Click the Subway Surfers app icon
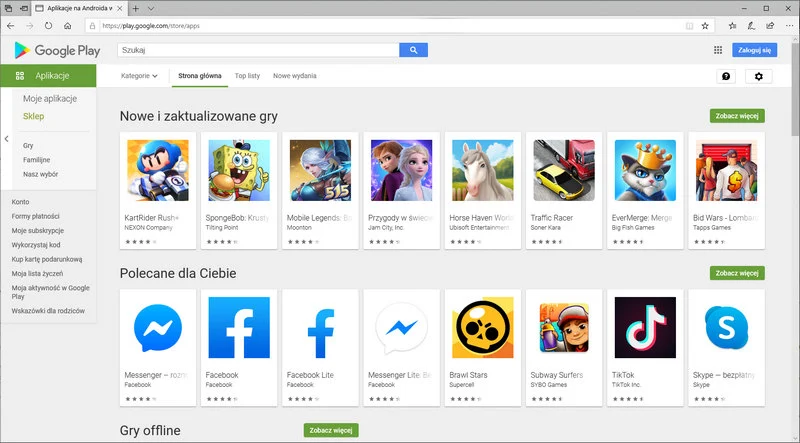 563,328
